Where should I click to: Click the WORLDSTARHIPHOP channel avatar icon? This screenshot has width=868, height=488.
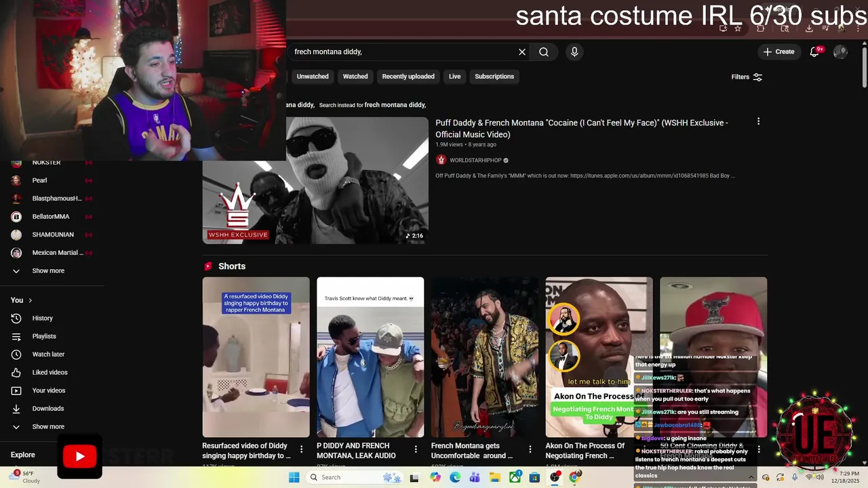(441, 160)
